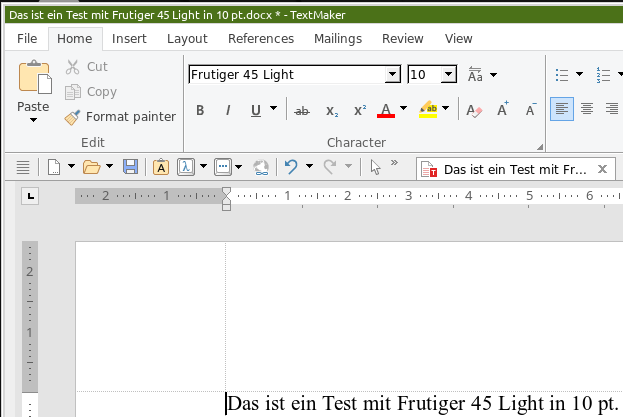This screenshot has height=417, width=623.
Task: Align paragraph left
Action: (x=562, y=109)
